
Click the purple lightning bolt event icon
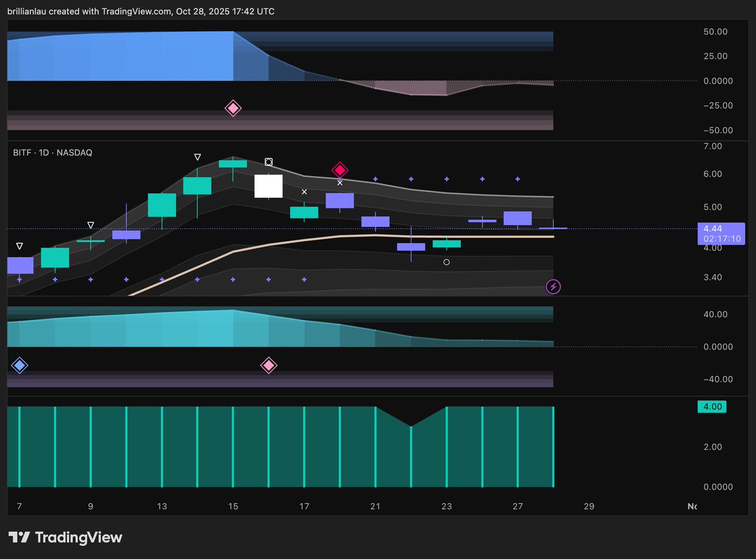coord(553,287)
